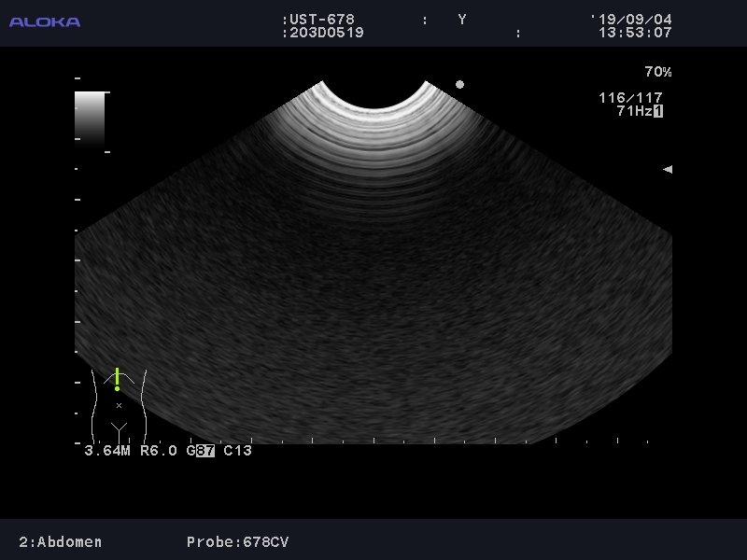Click the 3.64M frequency readout
Viewport: 747px width, 560px height.
pyautogui.click(x=107, y=451)
